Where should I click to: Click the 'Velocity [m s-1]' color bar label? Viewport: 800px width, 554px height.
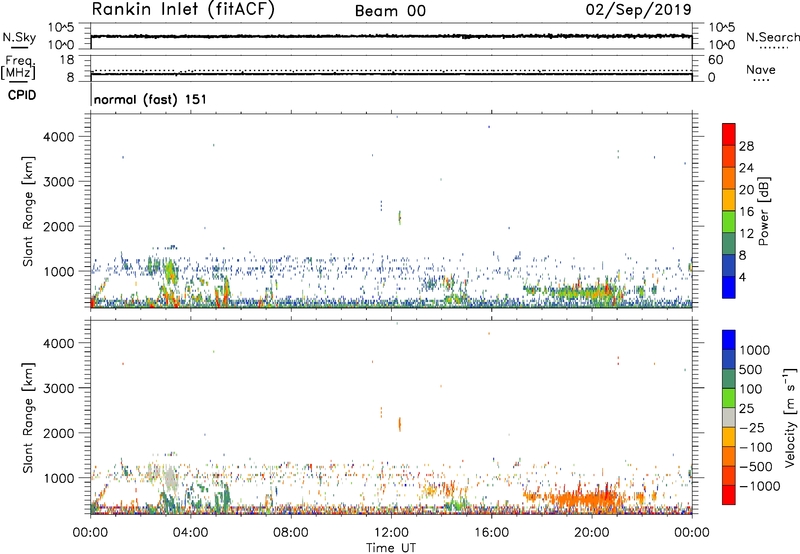tap(789, 417)
